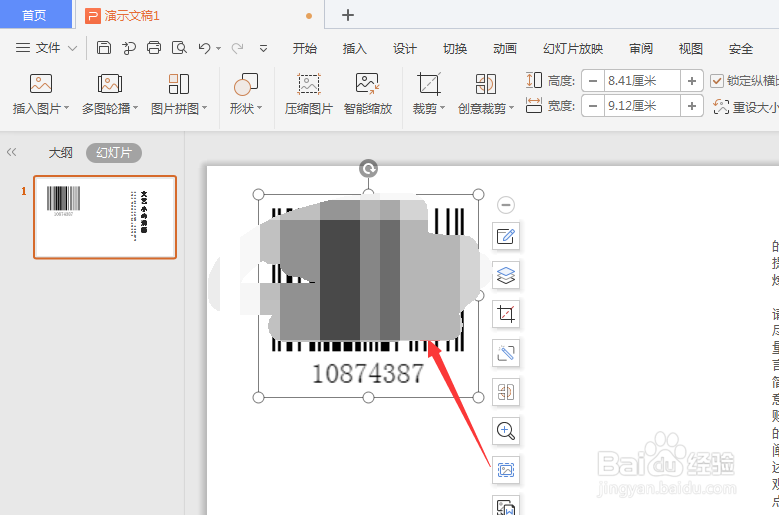This screenshot has width=779, height=515.
Task: Click the 裁剪 crop icon in ribbon
Action: [429, 83]
